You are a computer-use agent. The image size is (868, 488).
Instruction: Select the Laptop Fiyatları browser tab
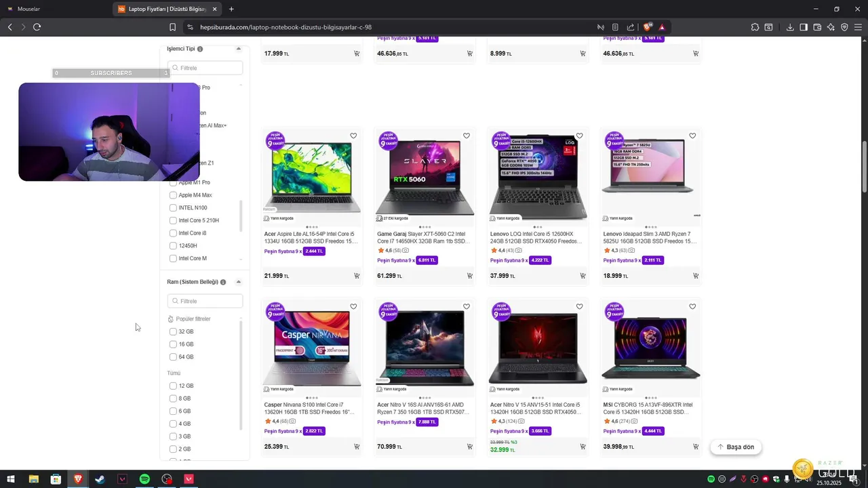tap(167, 9)
